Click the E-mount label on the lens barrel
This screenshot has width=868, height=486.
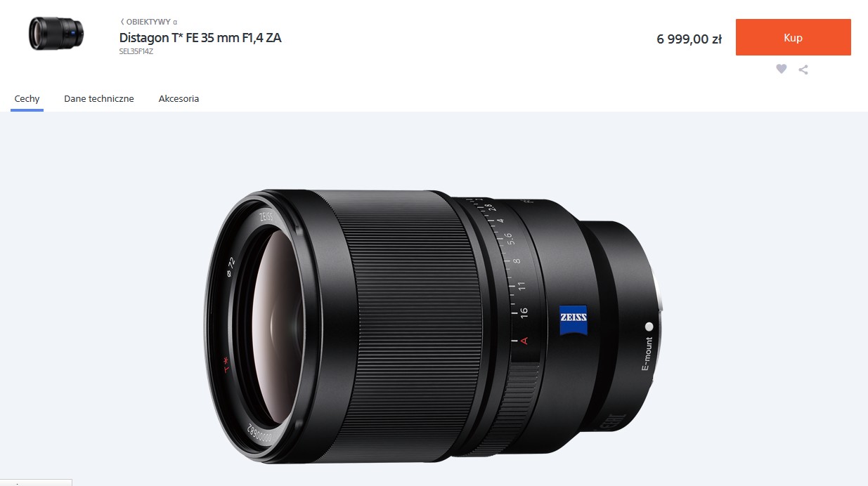[x=647, y=355]
